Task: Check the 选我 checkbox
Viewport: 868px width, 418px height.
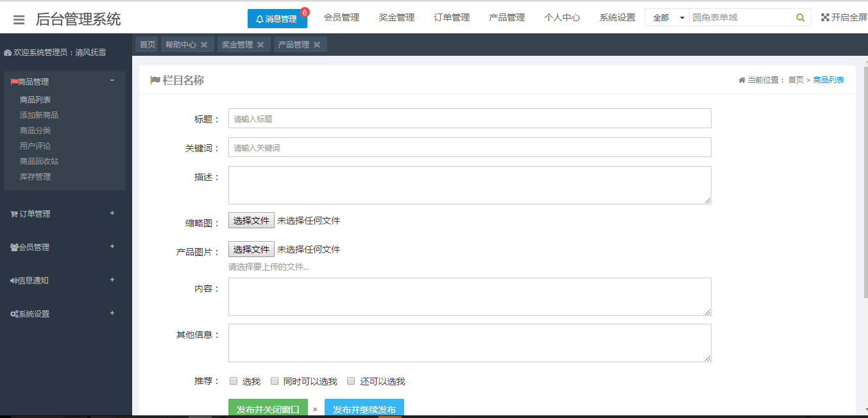Action: [x=234, y=381]
